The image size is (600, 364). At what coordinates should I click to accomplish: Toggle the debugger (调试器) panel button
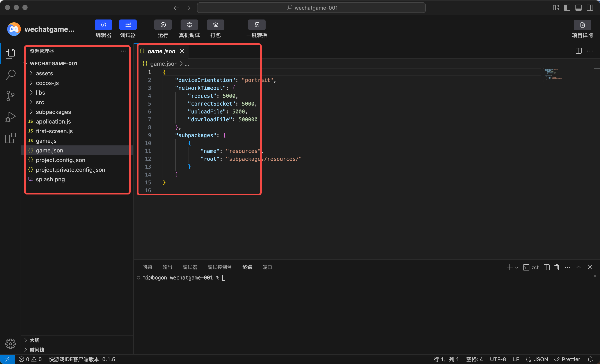click(x=128, y=25)
